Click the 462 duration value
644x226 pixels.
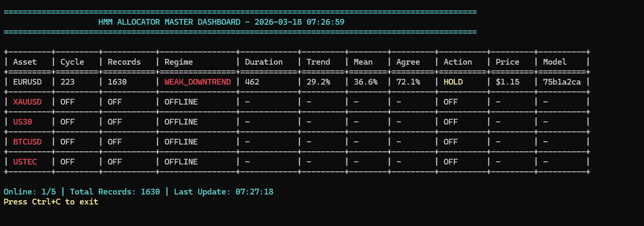coord(252,82)
